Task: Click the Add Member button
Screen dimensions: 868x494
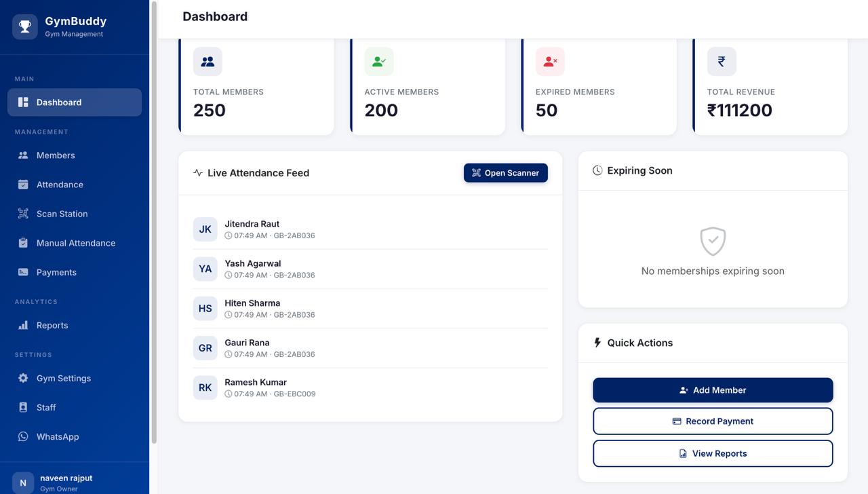Action: (x=713, y=390)
